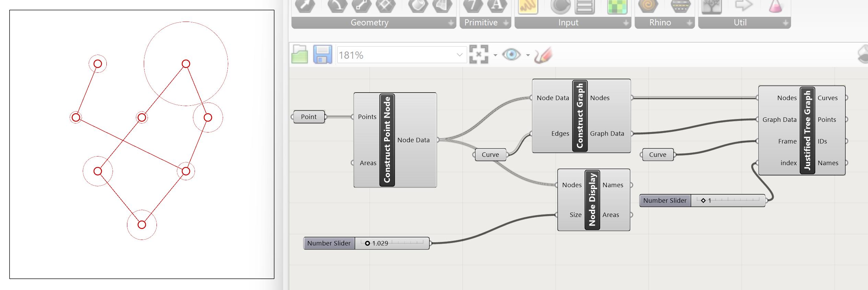Click the tree image icon in Util
Viewport: 868px width, 290px height.
tap(711, 6)
